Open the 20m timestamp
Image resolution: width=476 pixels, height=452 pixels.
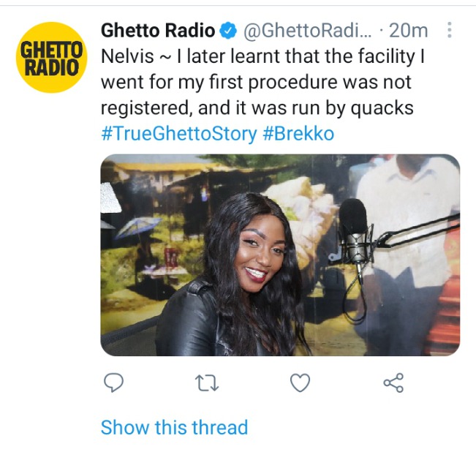click(408, 31)
